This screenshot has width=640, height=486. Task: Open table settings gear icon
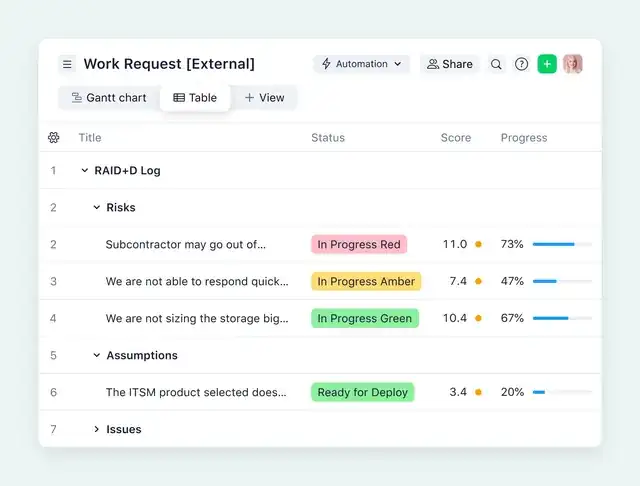(53, 138)
